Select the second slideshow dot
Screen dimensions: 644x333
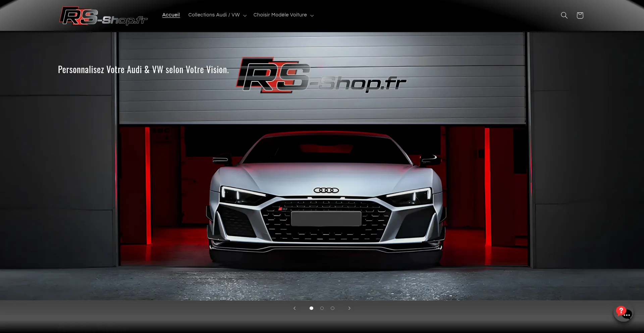tap(322, 308)
